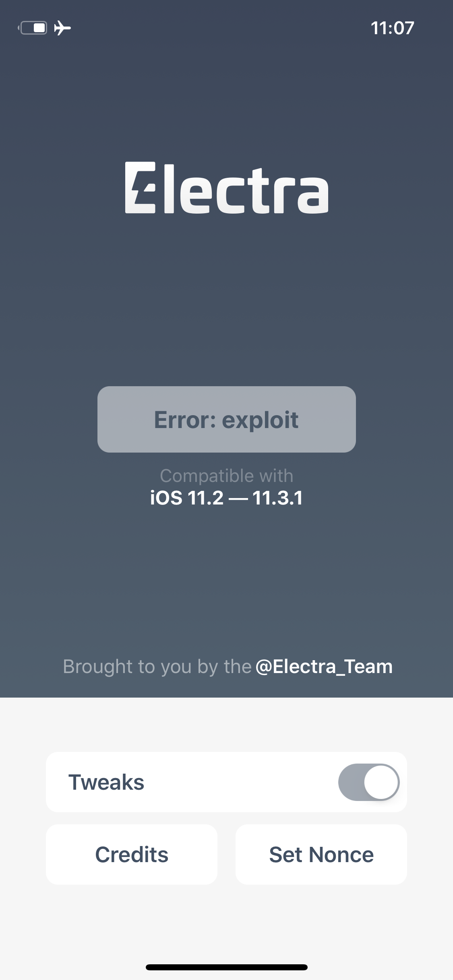Screen dimensions: 453x980
Task: Tap the iOS 11.2 — 11.3.1 version text
Action: (226, 498)
